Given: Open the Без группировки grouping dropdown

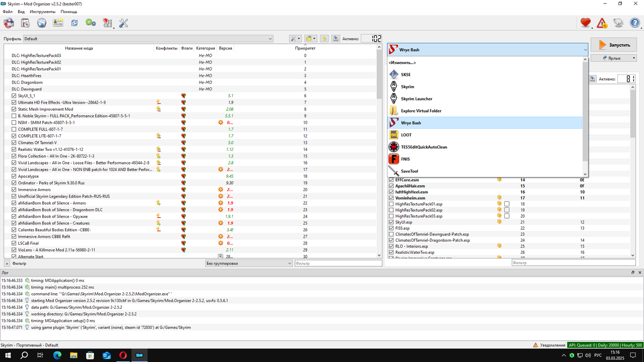Looking at the screenshot, I should pyautogui.click(x=249, y=263).
